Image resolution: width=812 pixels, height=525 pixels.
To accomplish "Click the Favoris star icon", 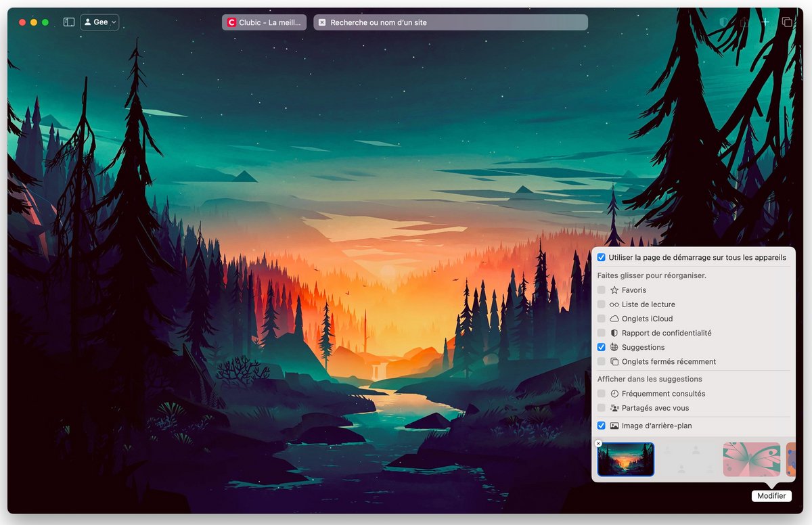I will click(614, 290).
